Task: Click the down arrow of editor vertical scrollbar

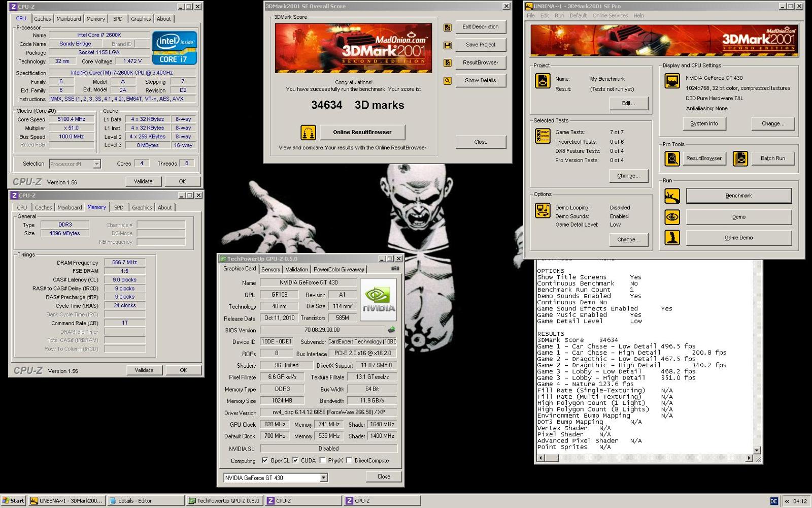Action: click(x=757, y=451)
